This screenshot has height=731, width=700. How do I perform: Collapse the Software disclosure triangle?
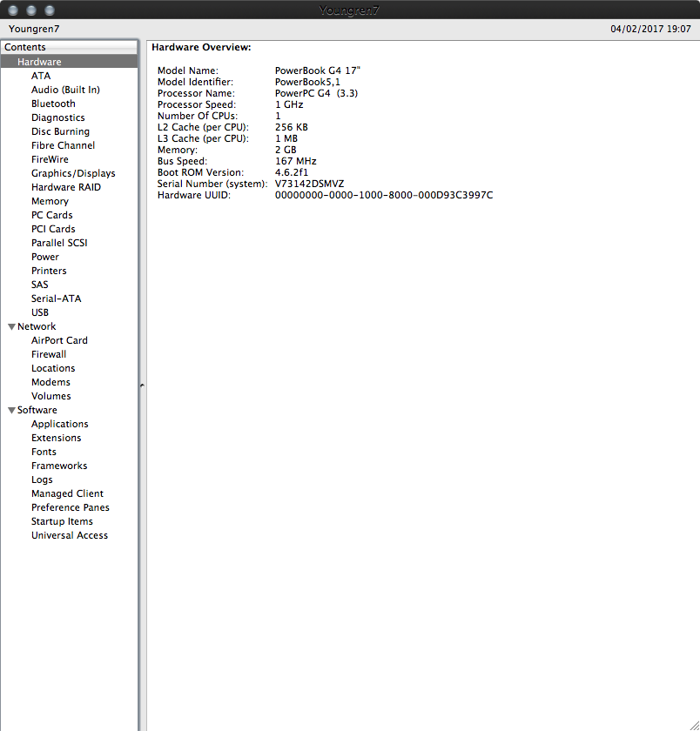(11, 410)
